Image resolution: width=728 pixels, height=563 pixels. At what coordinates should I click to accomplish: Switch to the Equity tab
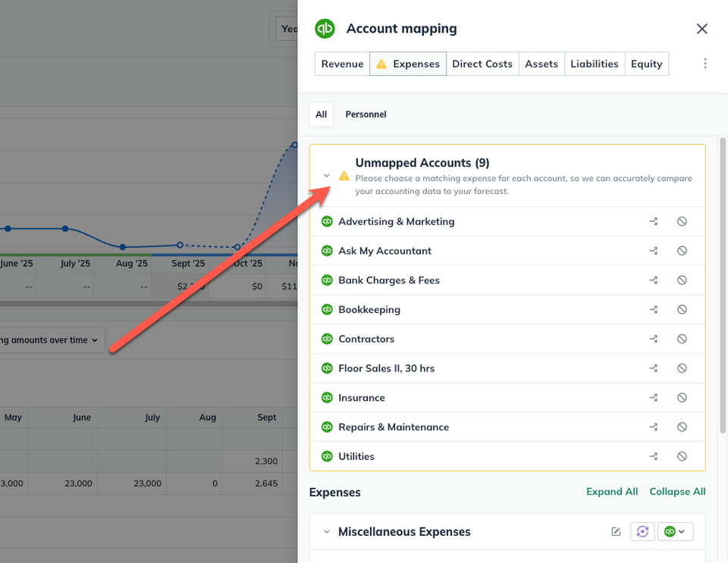tap(646, 64)
